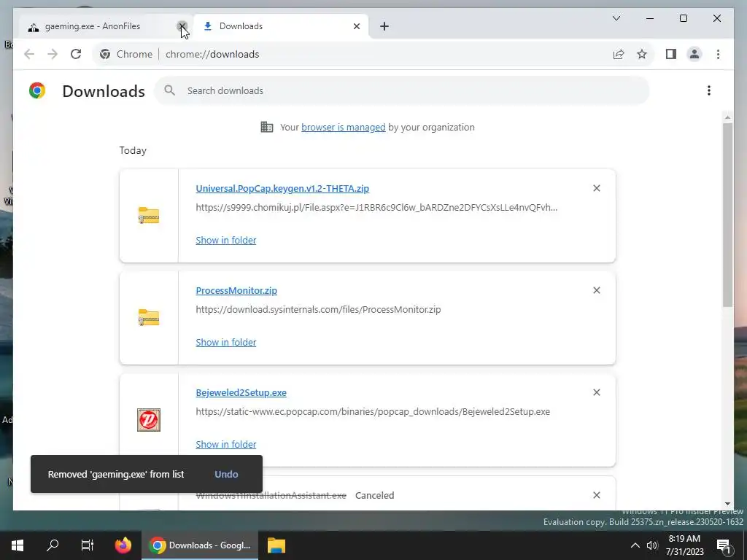Switch to the gaeming.exe - AnonFiles tab

(x=93, y=26)
